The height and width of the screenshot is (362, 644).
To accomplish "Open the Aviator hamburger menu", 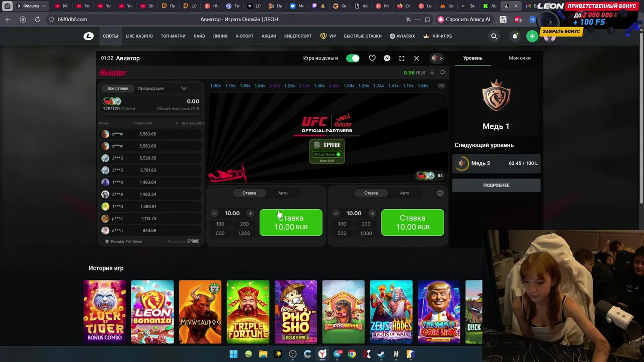I will 432,72.
